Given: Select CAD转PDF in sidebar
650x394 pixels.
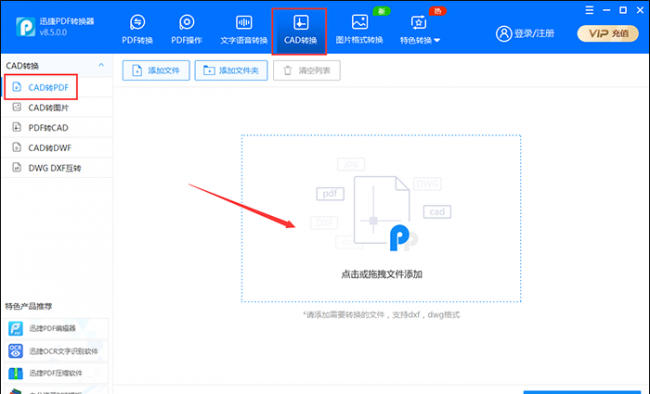Looking at the screenshot, I should 57,87.
